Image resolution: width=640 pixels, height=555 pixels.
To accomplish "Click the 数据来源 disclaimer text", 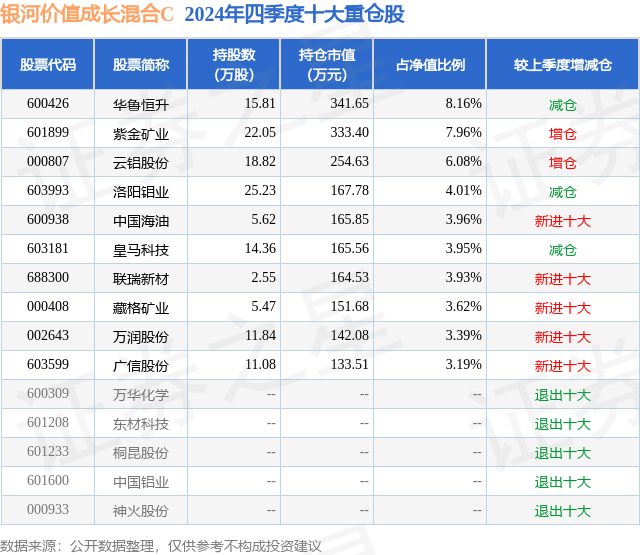I will pyautogui.click(x=161, y=546).
